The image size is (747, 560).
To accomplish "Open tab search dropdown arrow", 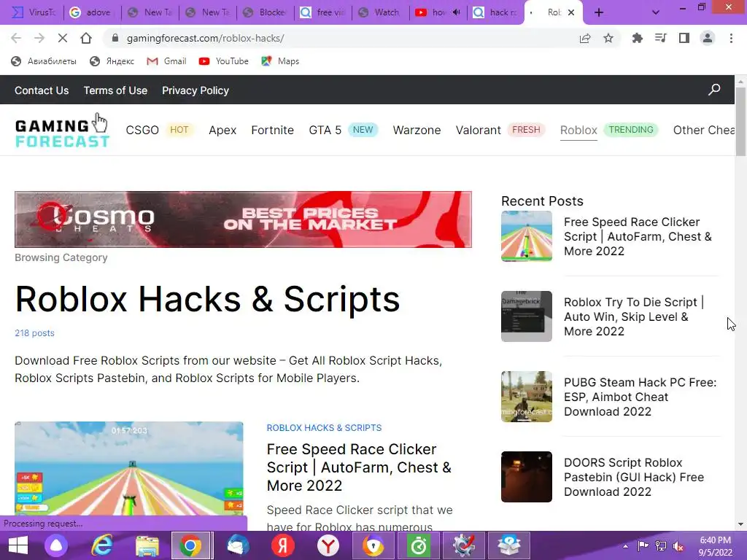I will click(x=656, y=12).
